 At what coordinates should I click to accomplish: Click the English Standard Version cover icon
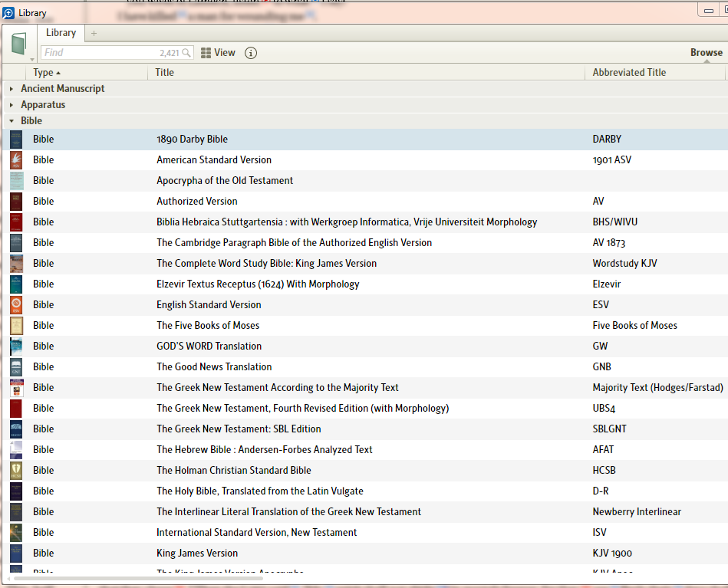[16, 305]
